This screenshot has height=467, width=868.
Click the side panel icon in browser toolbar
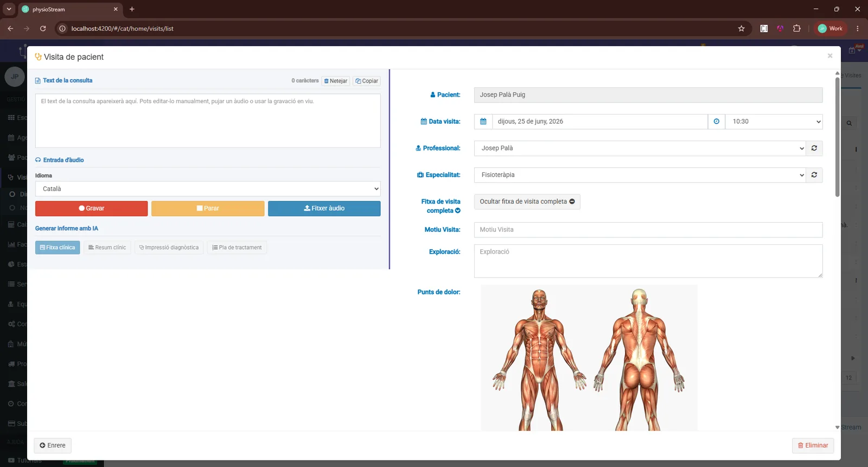pyautogui.click(x=764, y=29)
